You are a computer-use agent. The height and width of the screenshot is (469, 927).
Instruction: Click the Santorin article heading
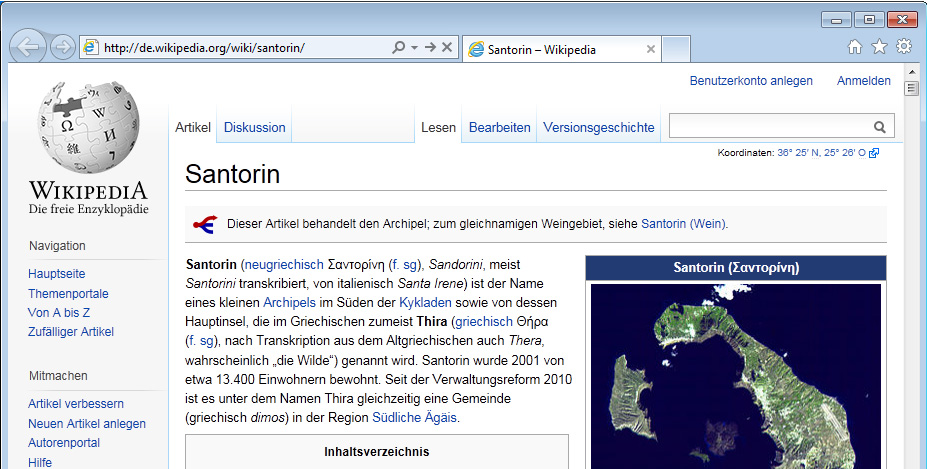click(232, 174)
